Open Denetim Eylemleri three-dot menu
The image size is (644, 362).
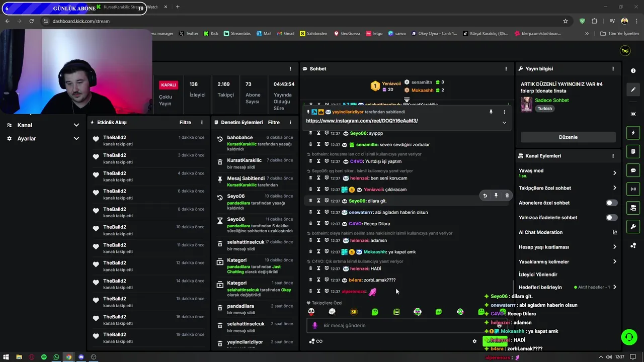pyautogui.click(x=290, y=122)
